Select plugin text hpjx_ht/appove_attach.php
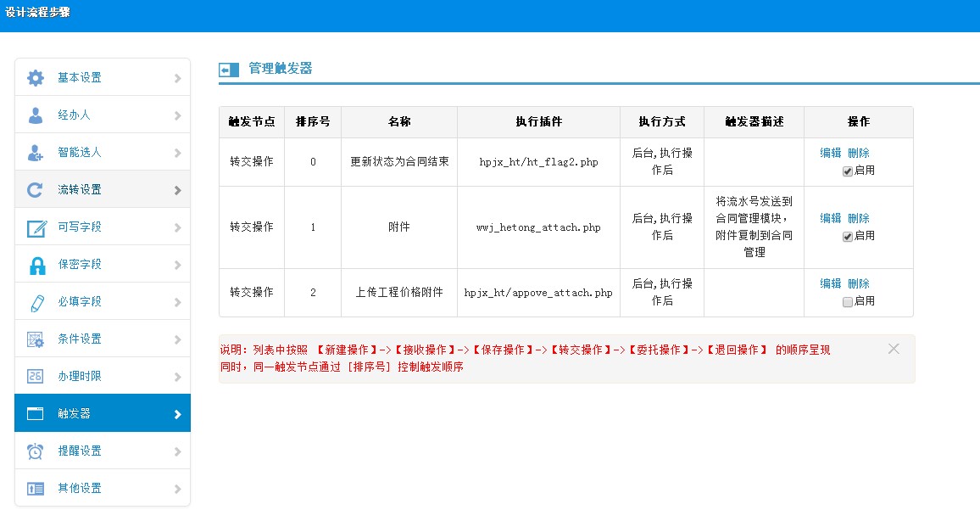Image resolution: width=980 pixels, height=521 pixels. click(538, 293)
